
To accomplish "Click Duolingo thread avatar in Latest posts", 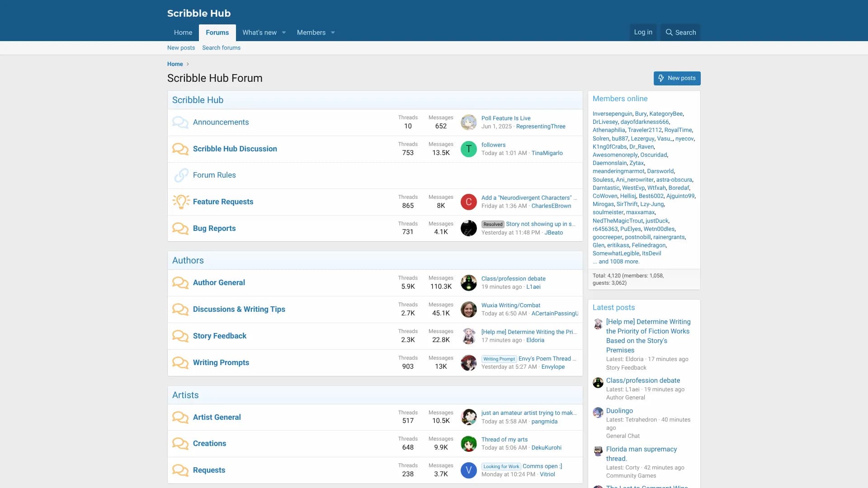I will pyautogui.click(x=598, y=413).
